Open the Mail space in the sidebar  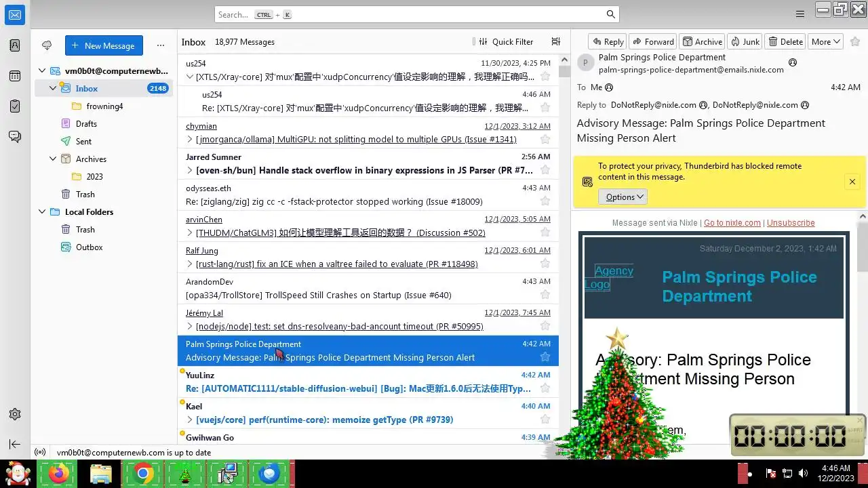click(x=15, y=15)
